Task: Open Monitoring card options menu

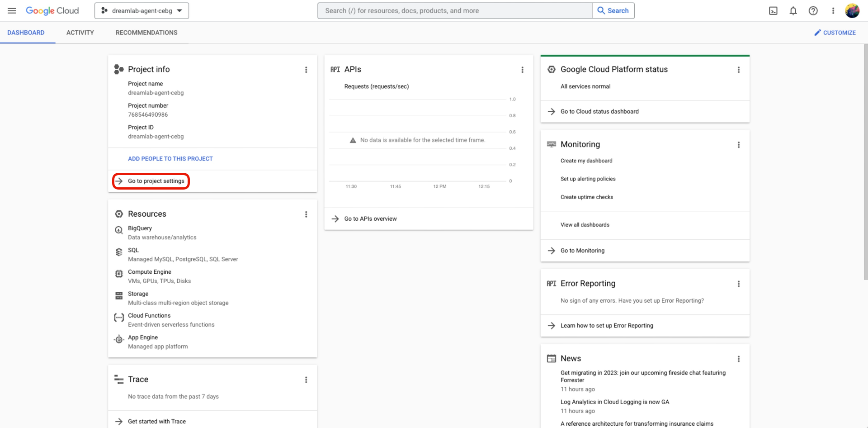Action: click(739, 145)
